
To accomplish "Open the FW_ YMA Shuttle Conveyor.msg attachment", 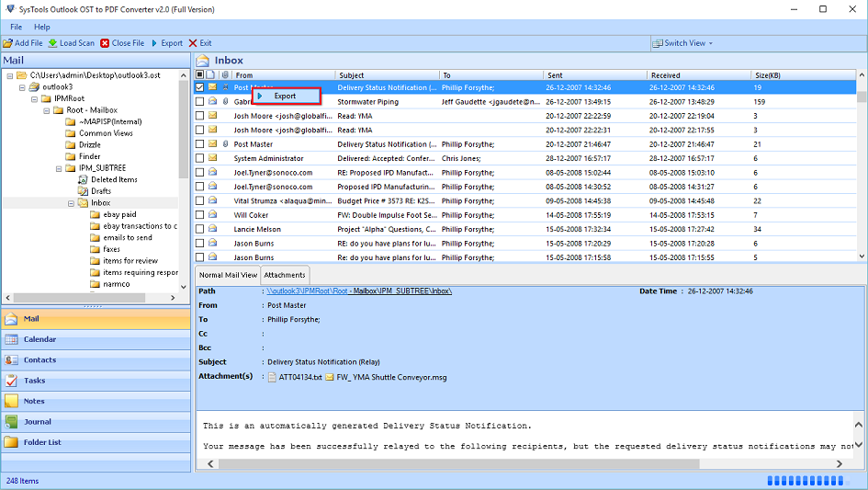I will pos(386,378).
